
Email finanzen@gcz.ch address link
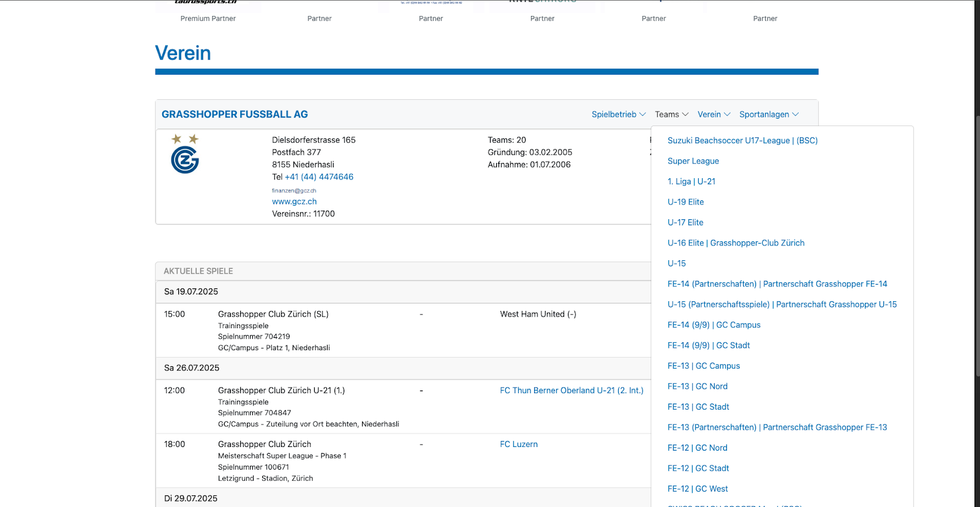point(294,190)
